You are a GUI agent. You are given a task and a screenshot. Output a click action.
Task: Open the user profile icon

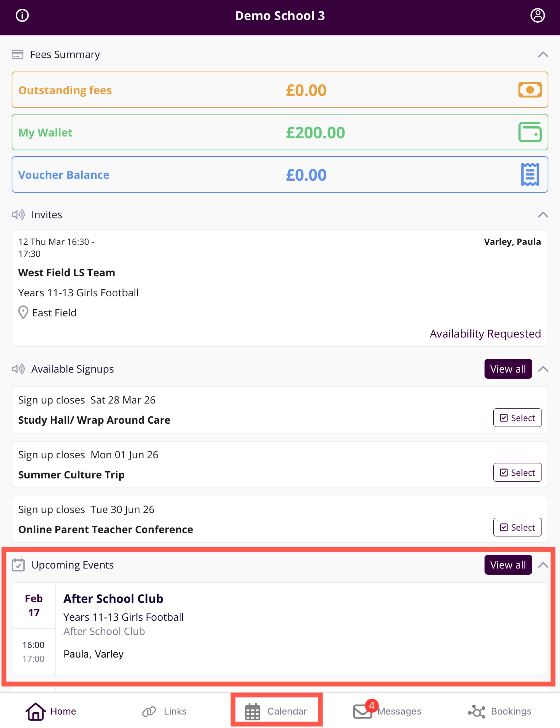coord(537,15)
